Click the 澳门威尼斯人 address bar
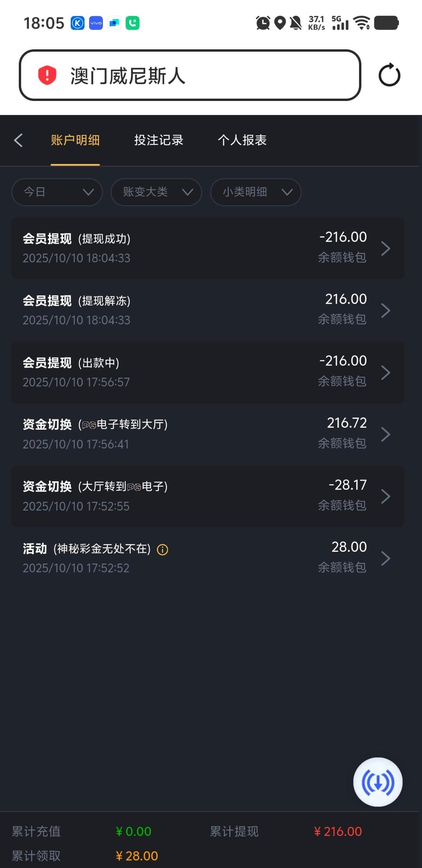Viewport: 422px width, 868px height. (x=190, y=75)
